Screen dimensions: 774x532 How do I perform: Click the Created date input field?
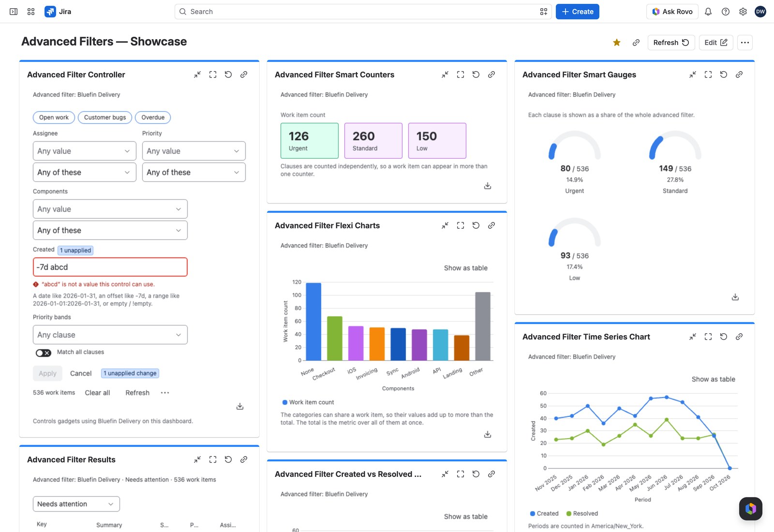point(110,267)
